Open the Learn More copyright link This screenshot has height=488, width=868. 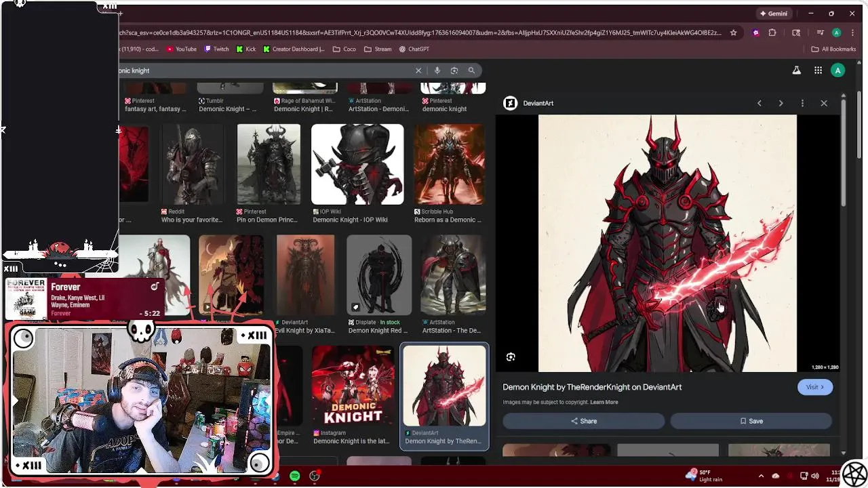(x=604, y=402)
